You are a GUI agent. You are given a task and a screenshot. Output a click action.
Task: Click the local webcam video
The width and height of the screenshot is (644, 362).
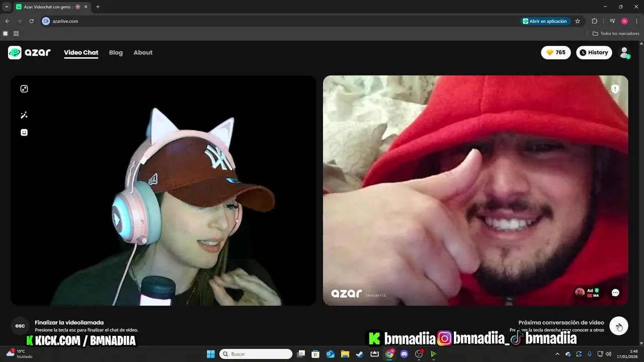[x=164, y=191]
